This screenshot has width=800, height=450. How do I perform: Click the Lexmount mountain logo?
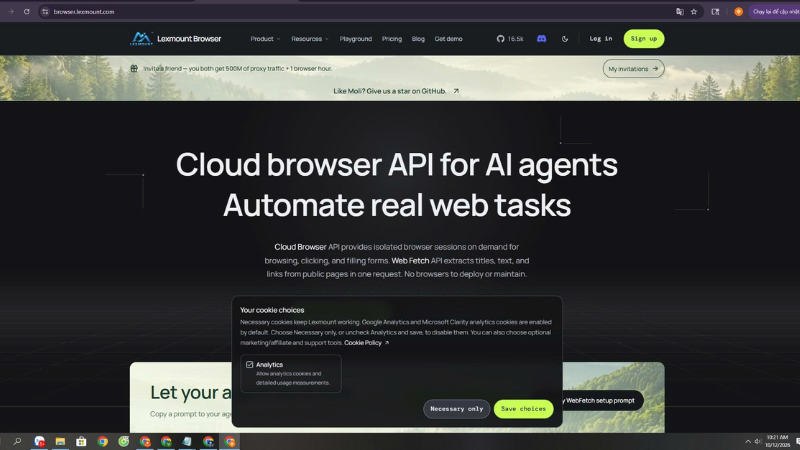tap(141, 39)
